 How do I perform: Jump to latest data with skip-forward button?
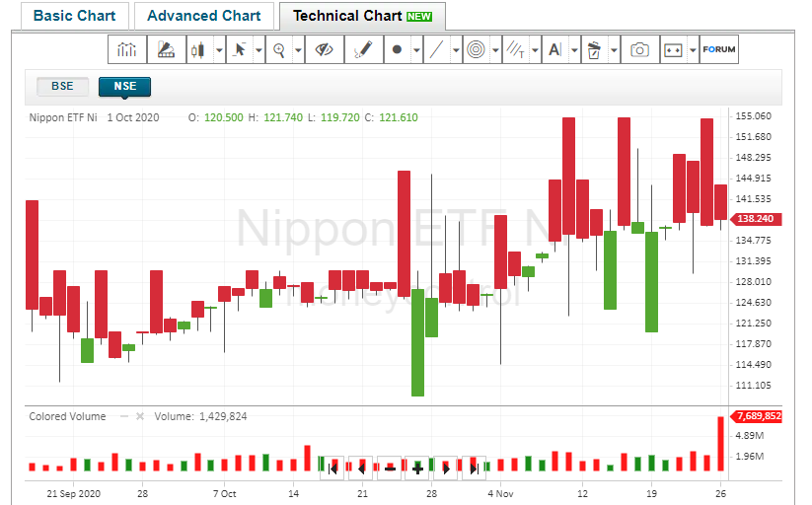[x=474, y=469]
